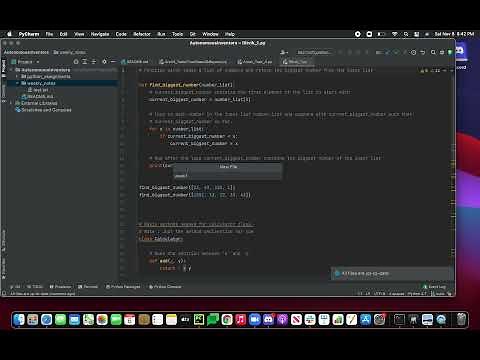
Task: Open Safari from the Dock
Action: (x=47, y=320)
